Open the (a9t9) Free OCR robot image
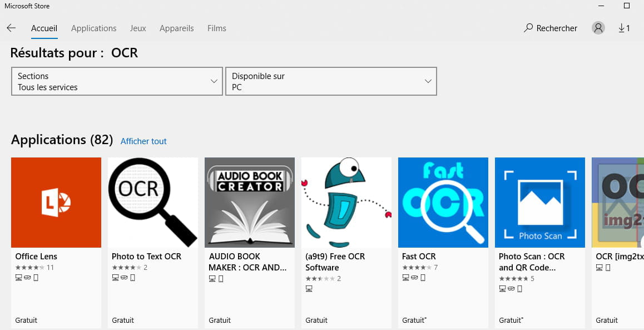 (346, 202)
